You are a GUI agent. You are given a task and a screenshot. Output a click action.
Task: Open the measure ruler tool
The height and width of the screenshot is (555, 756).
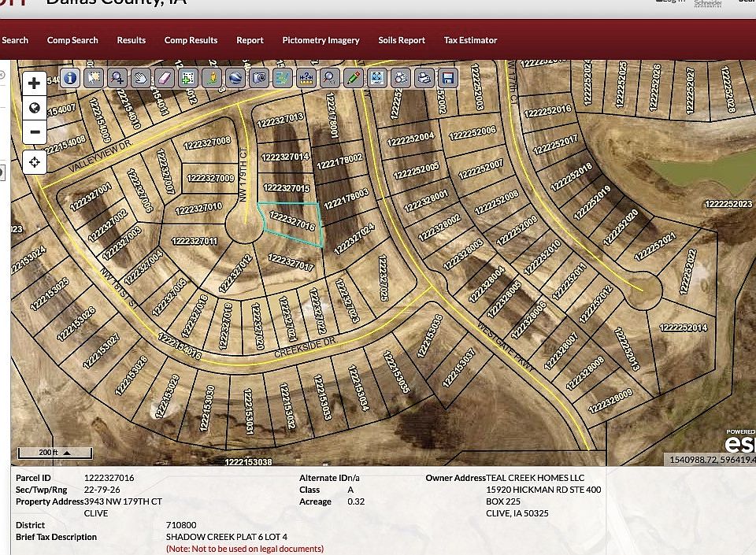[306, 78]
